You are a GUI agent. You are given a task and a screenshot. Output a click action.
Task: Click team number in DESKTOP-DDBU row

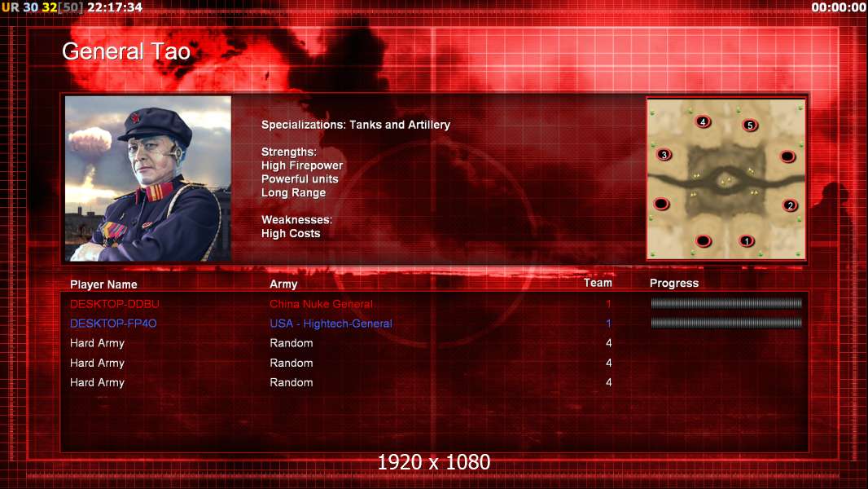pos(608,303)
